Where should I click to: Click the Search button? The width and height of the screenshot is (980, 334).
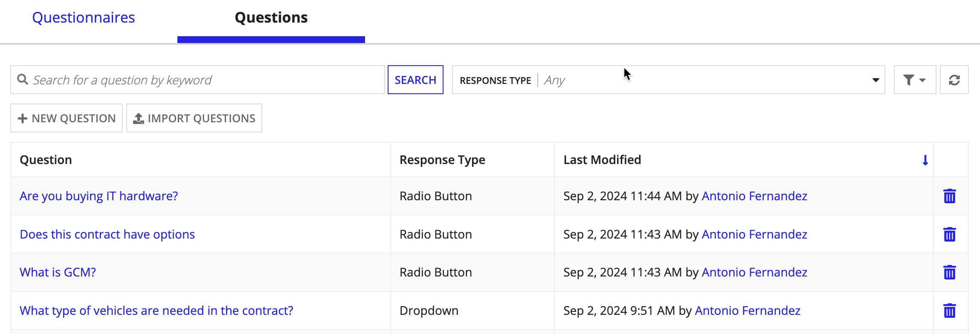pyautogui.click(x=415, y=80)
